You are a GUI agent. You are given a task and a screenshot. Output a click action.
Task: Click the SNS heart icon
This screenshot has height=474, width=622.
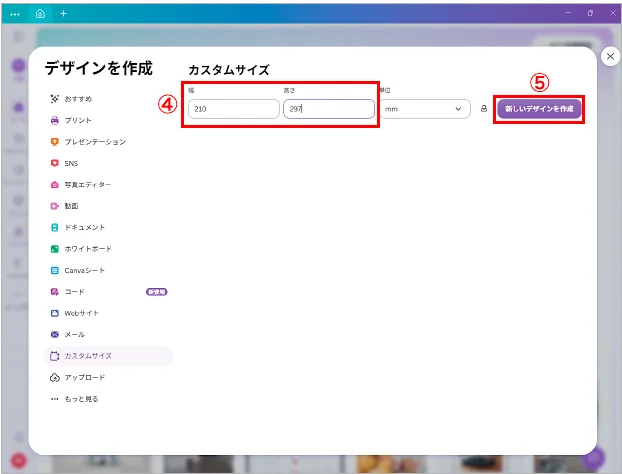(55, 163)
